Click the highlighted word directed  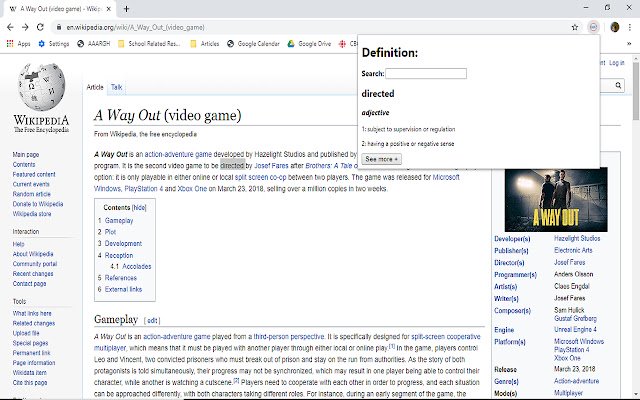(232, 166)
